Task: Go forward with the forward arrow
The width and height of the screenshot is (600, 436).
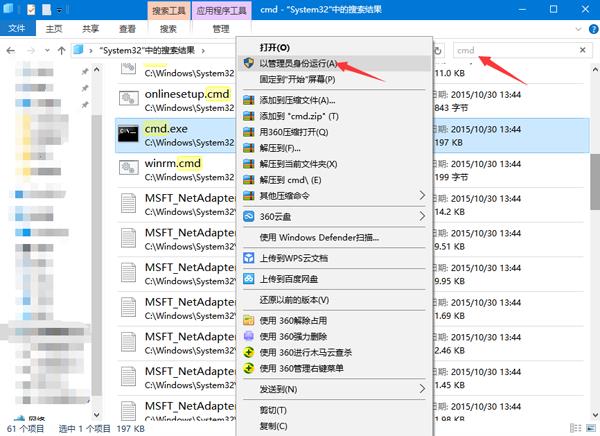Action: (31, 51)
